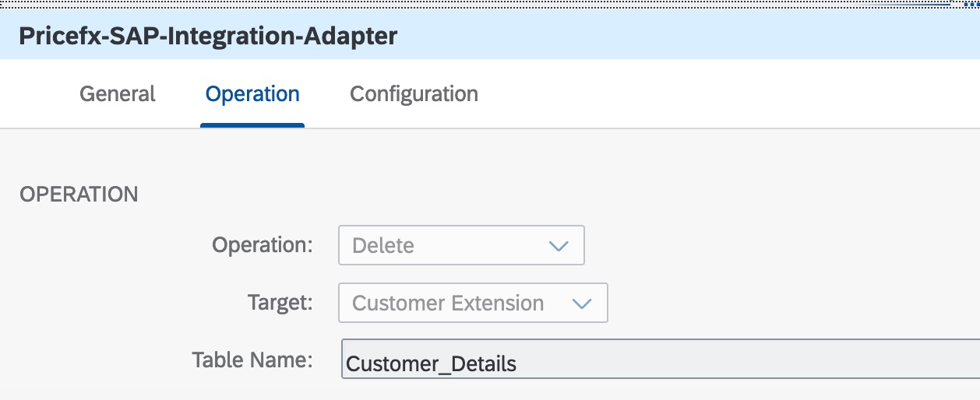The image size is (980, 400).
Task: Open the Configuration tab
Action: pos(414,94)
